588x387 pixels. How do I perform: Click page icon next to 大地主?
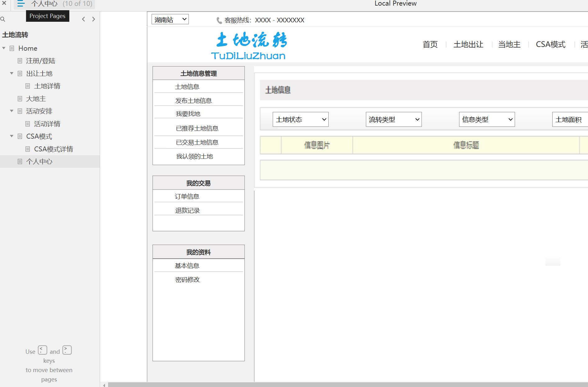[20, 99]
